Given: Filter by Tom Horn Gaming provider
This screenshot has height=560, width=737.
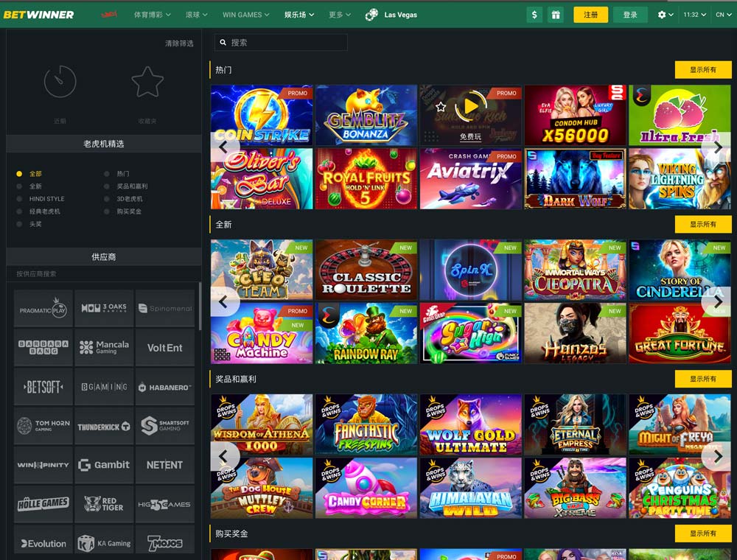Looking at the screenshot, I should point(43,426).
